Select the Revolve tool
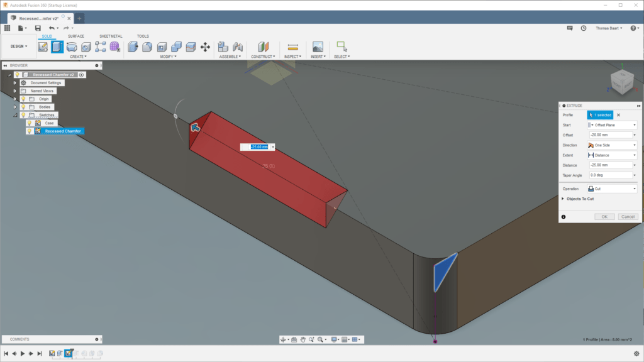 coord(71,47)
